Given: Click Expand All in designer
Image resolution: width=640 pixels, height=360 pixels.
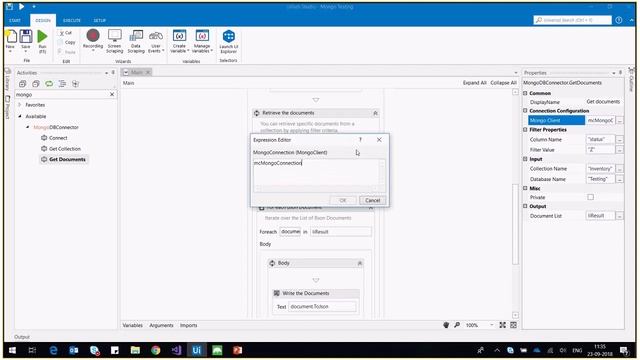Looking at the screenshot, I should coord(474,83).
